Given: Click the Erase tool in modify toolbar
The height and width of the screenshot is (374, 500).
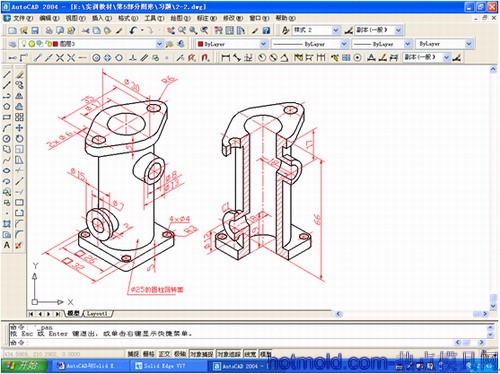Looking at the screenshot, I should [19, 75].
